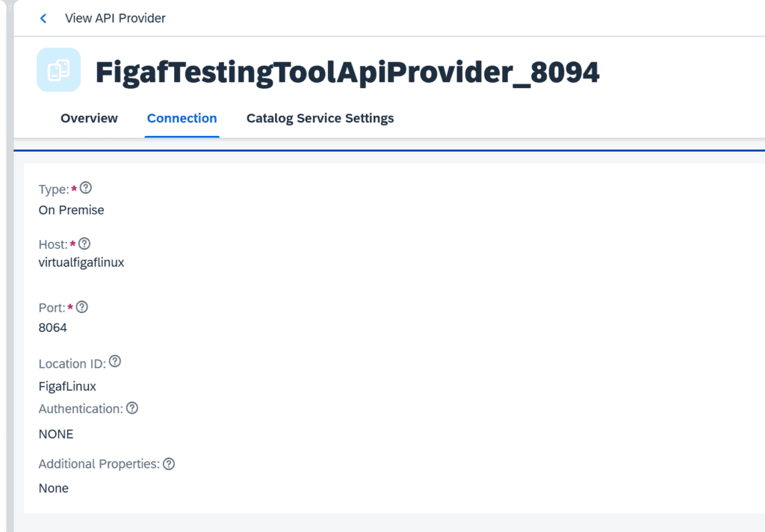765x532 pixels.
Task: Click the back arrow next to View API Provider
Action: tap(43, 19)
